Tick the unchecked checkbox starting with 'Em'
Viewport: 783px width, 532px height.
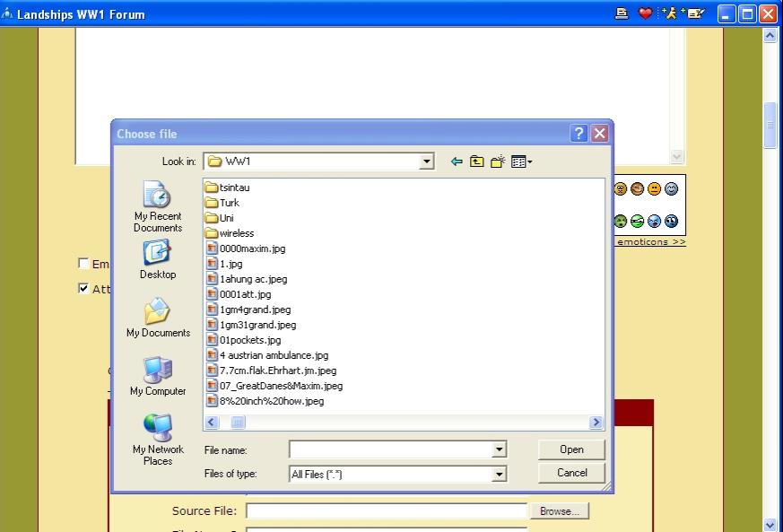83,264
